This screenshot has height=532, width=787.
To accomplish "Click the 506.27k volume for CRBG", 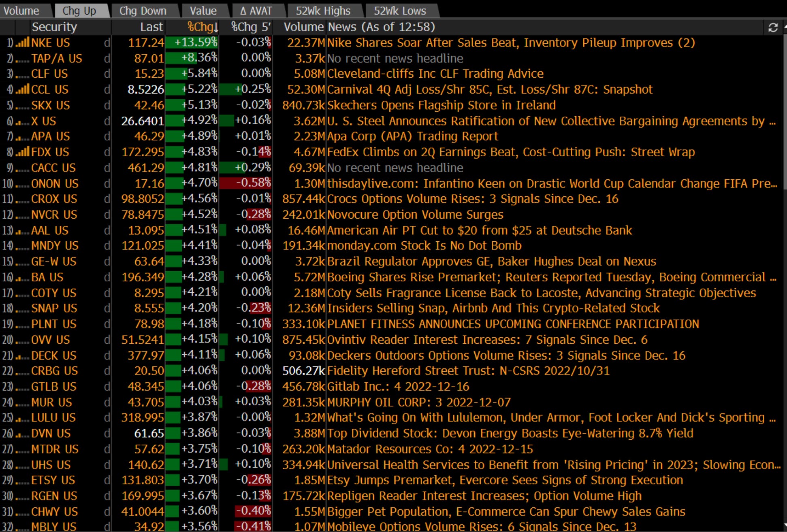I will [x=303, y=371].
